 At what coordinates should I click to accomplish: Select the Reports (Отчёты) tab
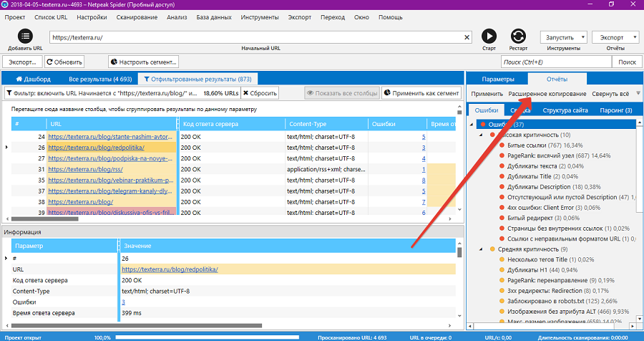557,79
